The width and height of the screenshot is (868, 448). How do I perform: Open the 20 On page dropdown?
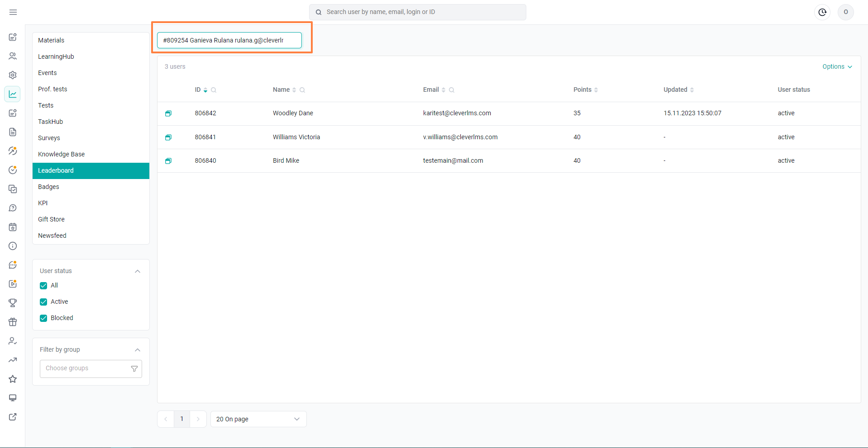258,419
